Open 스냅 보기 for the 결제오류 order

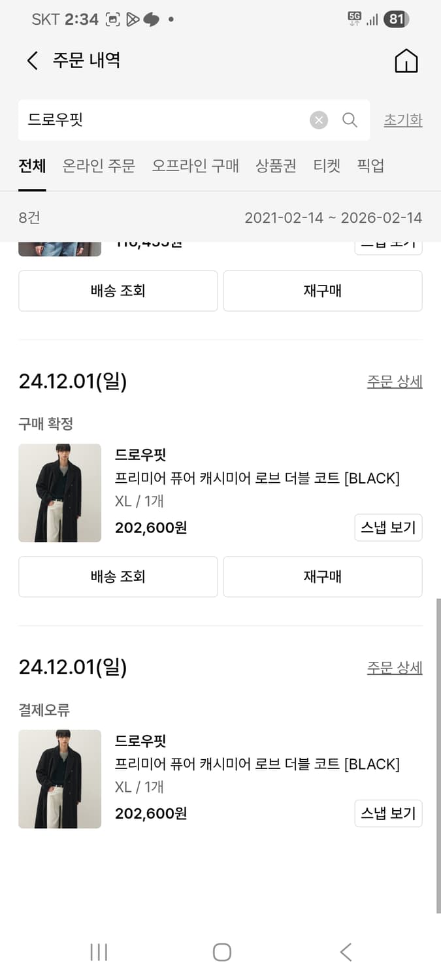pyautogui.click(x=388, y=813)
